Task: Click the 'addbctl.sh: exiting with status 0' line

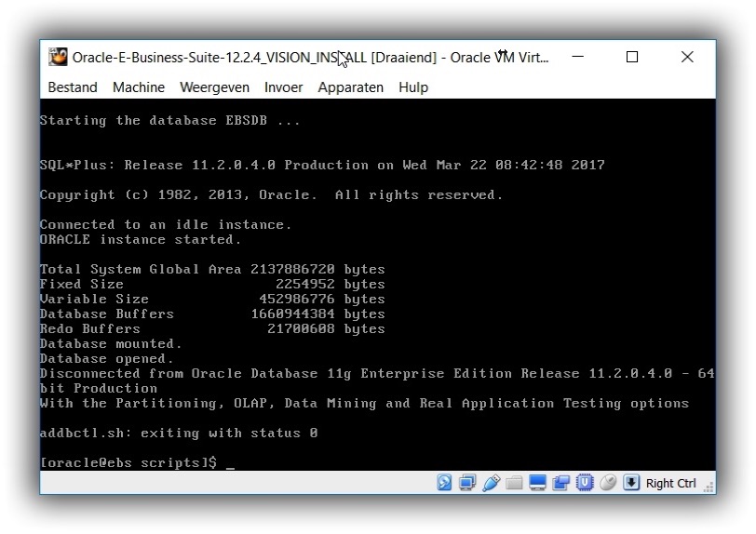Action: pyautogui.click(x=179, y=433)
